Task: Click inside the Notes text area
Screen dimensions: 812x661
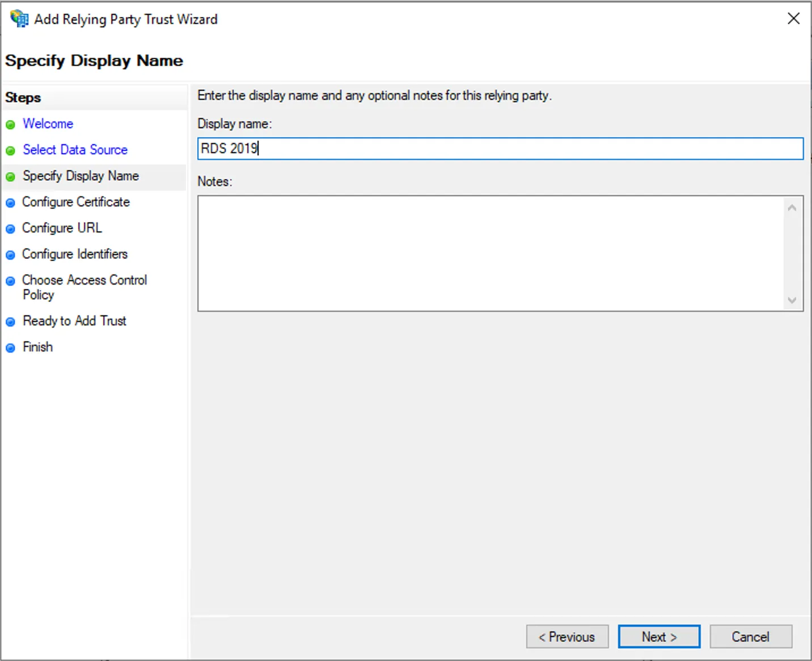Action: click(x=491, y=253)
